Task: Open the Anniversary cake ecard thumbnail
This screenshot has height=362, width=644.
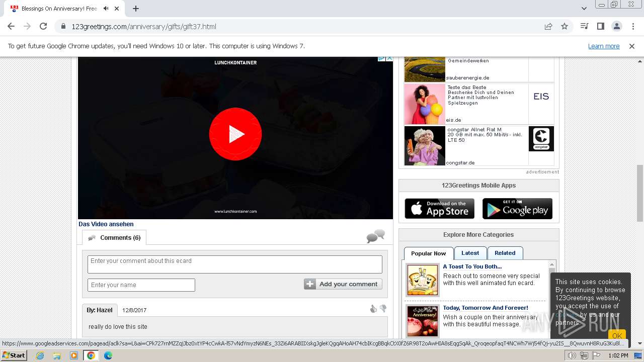Action: pos(423,321)
